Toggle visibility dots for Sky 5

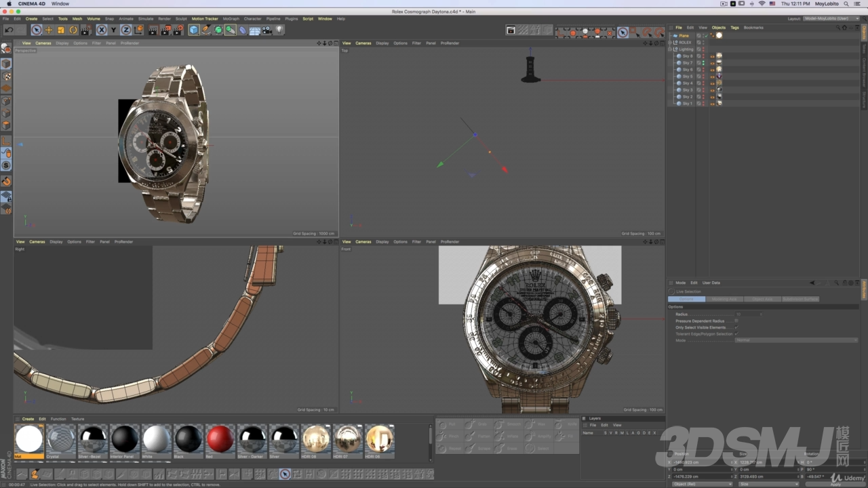point(703,77)
